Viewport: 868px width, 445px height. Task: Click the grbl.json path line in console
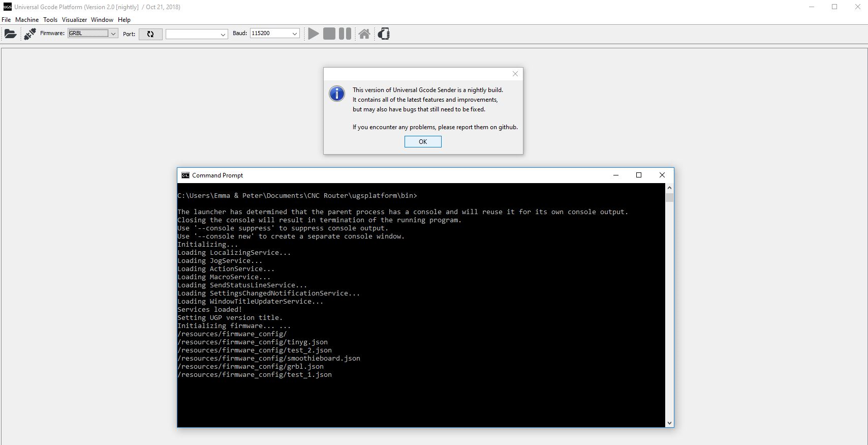251,366
